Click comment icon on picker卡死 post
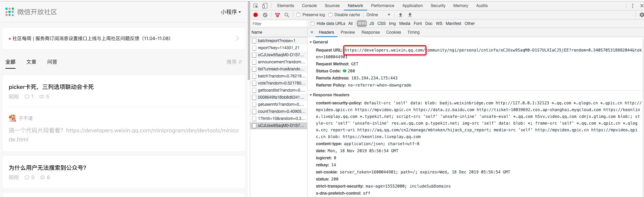 27,97
